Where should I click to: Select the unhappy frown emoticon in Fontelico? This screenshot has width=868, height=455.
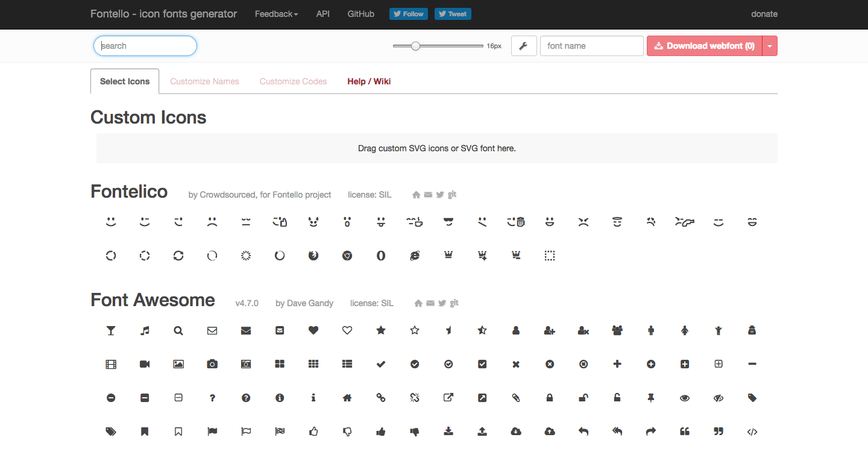point(212,222)
